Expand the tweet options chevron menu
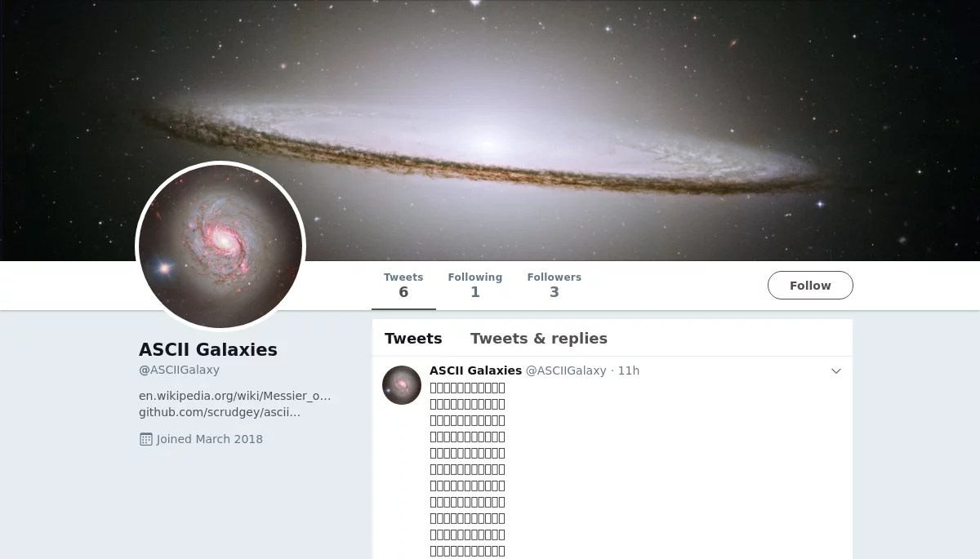Screen dimensions: 980x559 (x=836, y=371)
